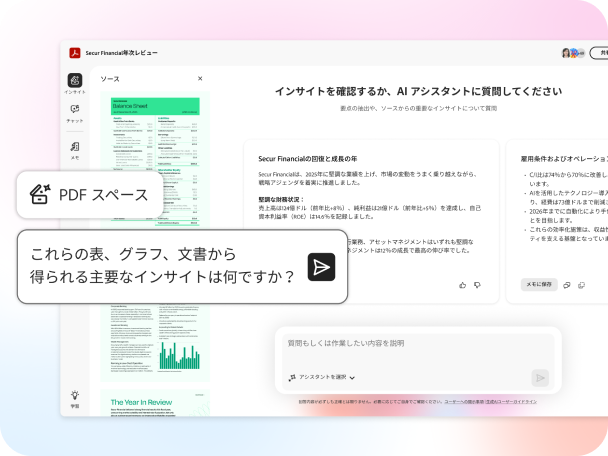The image size is (608, 456).
Task: Click the PDF スペース label
Action: (x=104, y=195)
